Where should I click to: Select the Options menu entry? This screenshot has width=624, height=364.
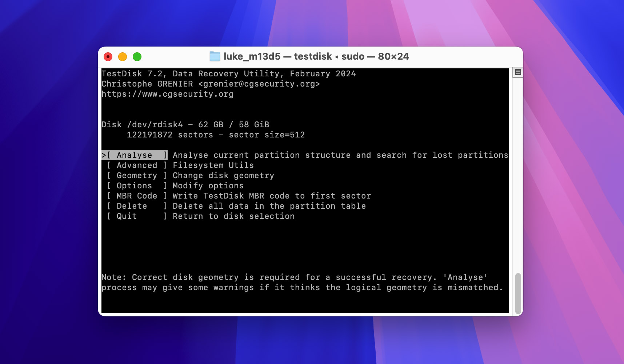137,185
